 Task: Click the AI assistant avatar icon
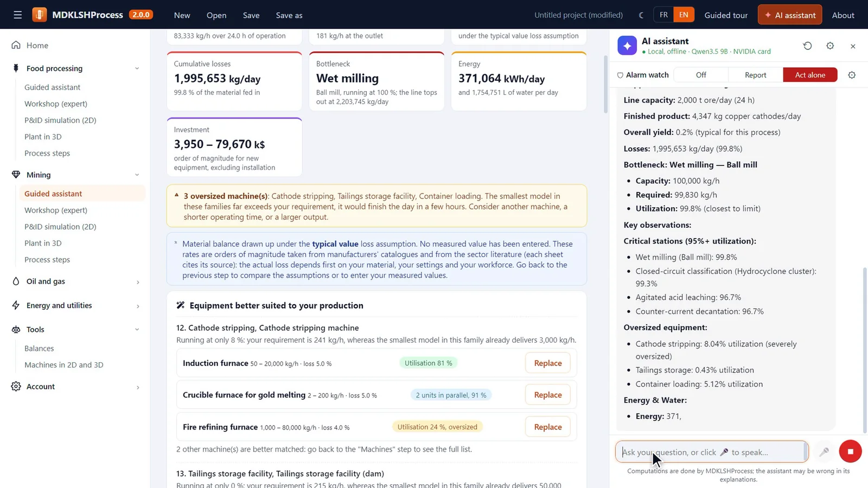click(627, 46)
